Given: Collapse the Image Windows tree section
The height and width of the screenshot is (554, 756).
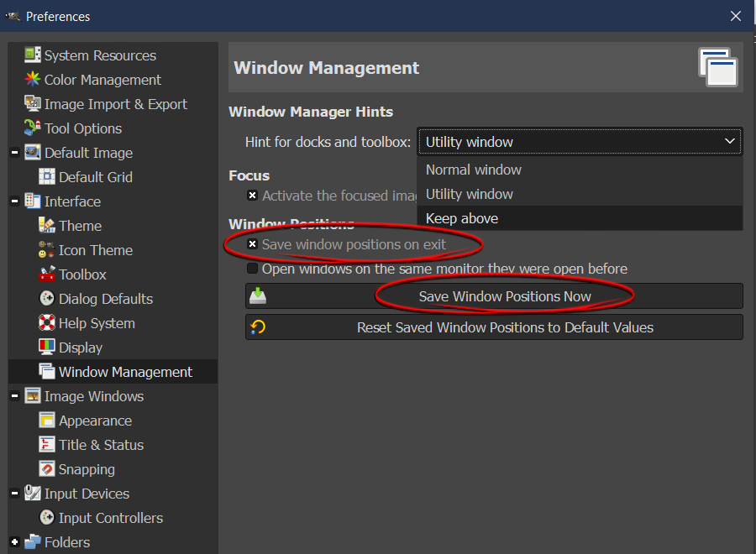Looking at the screenshot, I should [x=15, y=396].
